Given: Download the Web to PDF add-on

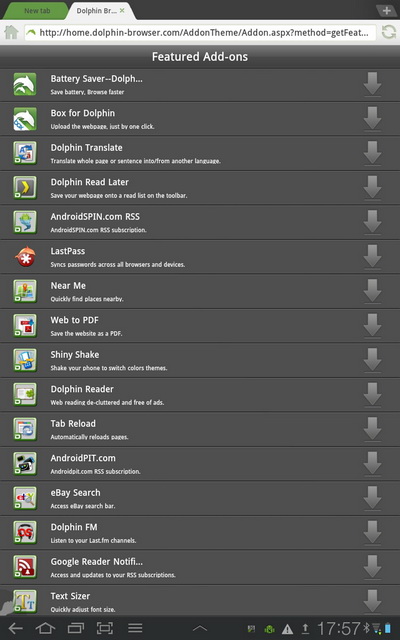Looking at the screenshot, I should [x=372, y=326].
